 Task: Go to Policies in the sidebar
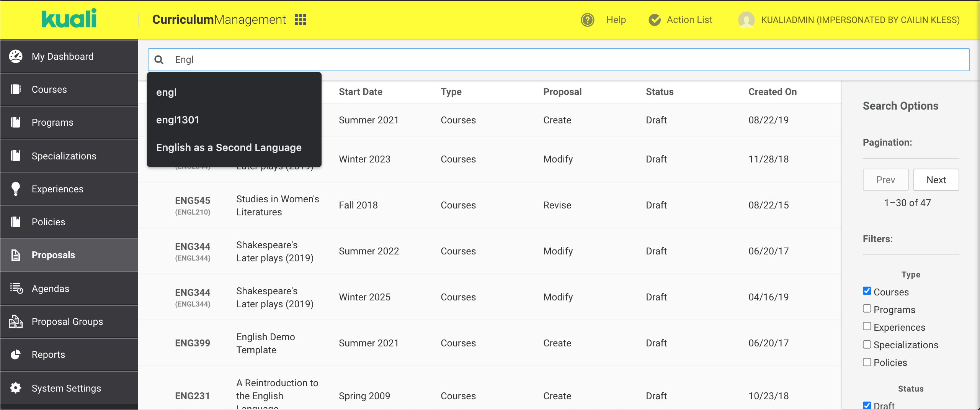(x=48, y=222)
